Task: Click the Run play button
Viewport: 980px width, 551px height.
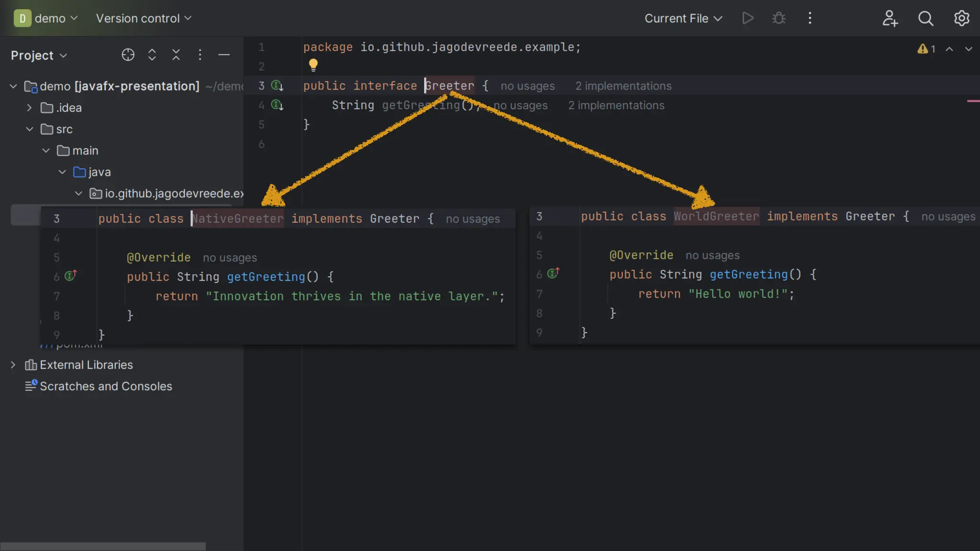Action: click(x=748, y=18)
